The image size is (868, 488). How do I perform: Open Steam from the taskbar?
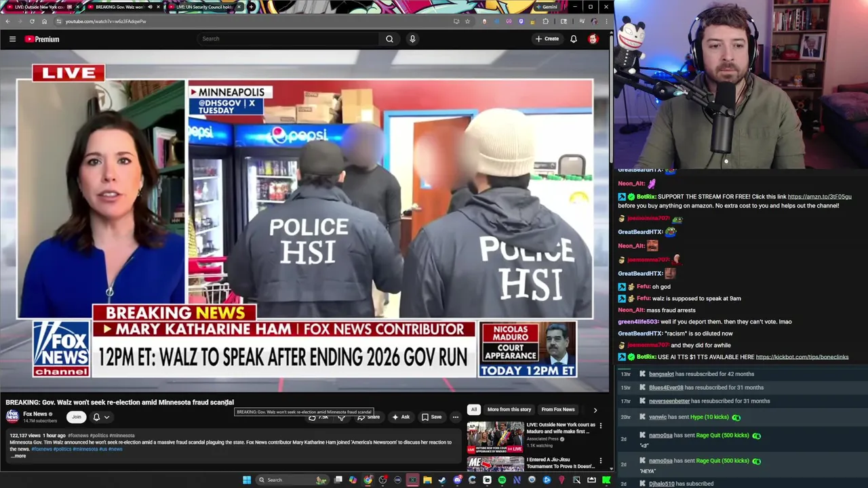coord(442,480)
